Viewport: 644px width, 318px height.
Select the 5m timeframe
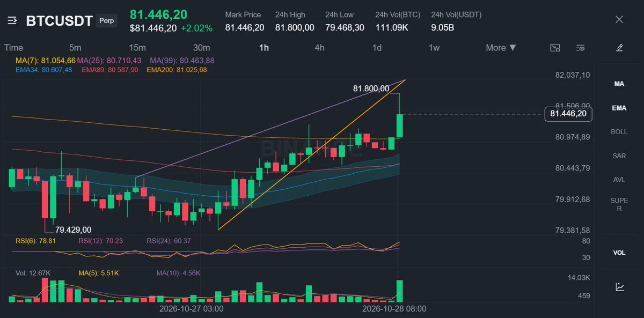point(75,48)
